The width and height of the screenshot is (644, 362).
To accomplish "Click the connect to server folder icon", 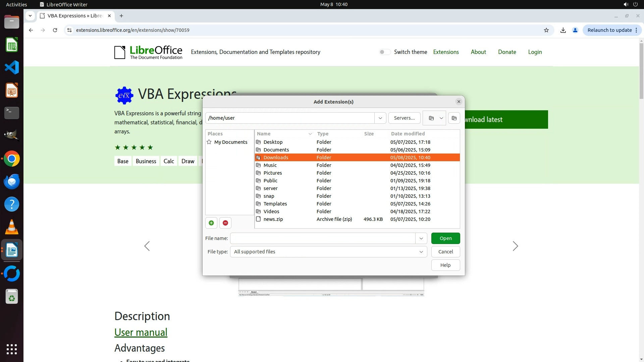I will [431, 118].
